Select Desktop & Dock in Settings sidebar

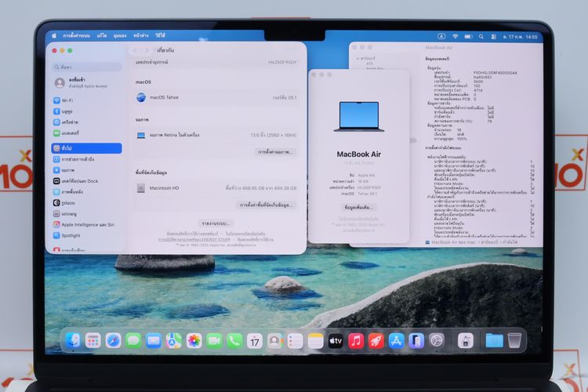86,181
